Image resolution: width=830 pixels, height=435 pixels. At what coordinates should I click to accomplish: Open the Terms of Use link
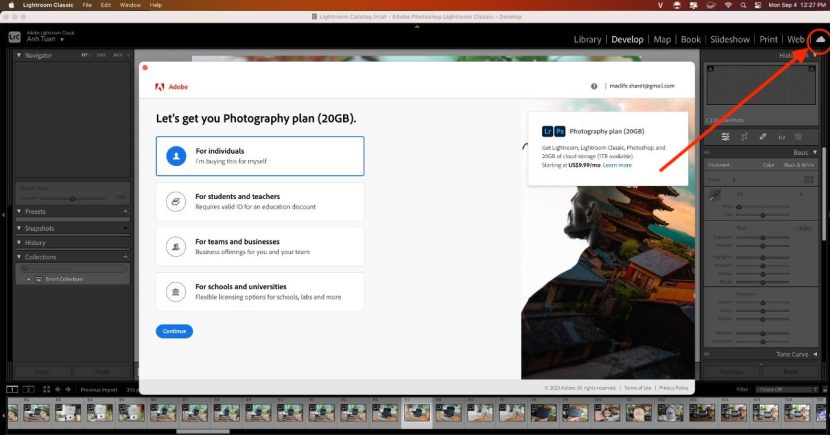point(638,388)
